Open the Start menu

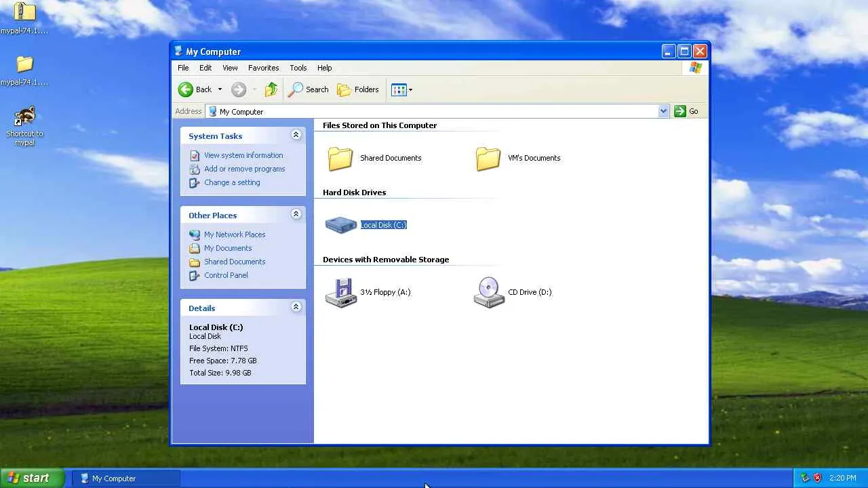(33, 478)
